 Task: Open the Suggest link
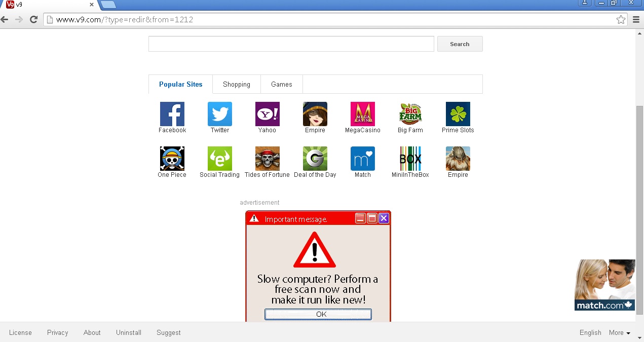click(169, 333)
